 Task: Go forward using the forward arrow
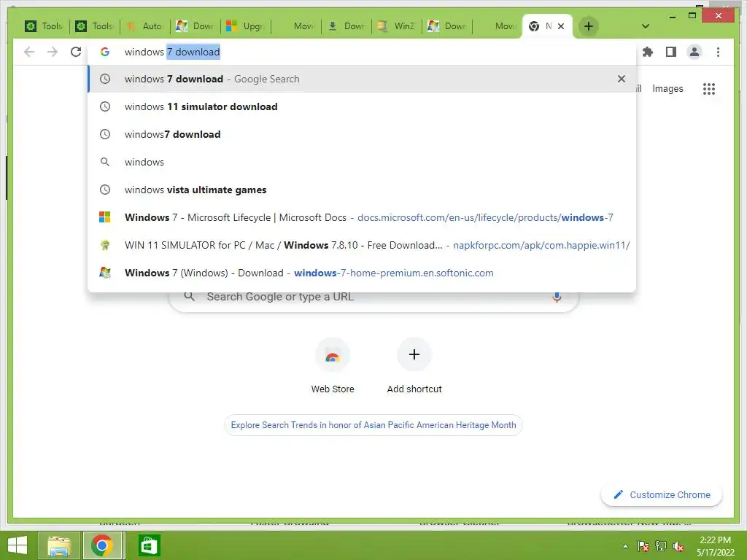point(53,52)
